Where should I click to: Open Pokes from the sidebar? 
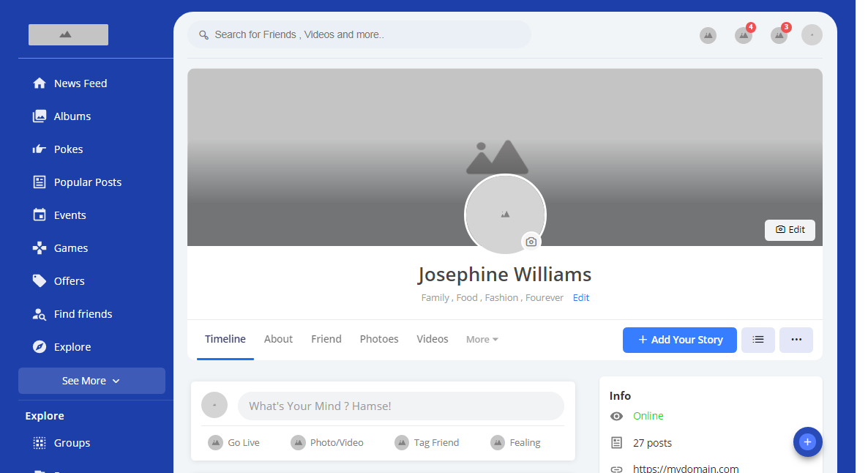pos(40,149)
